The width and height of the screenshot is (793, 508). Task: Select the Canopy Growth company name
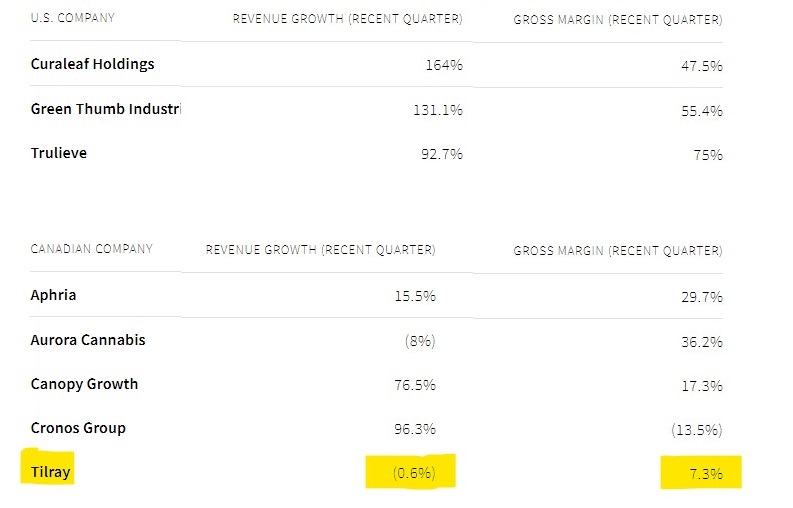coord(84,384)
